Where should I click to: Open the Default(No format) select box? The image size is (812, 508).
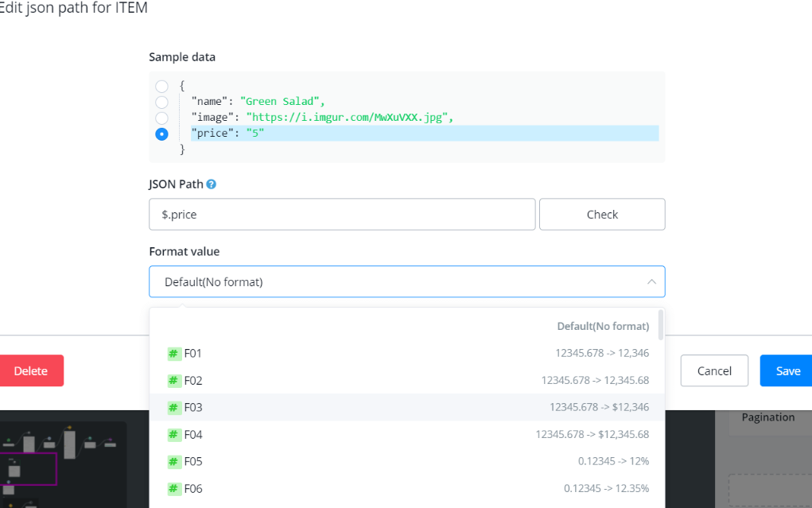pyautogui.click(x=398, y=282)
